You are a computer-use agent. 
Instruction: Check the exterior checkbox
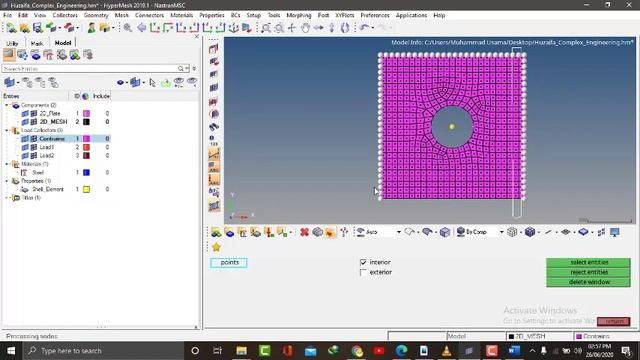pos(363,272)
